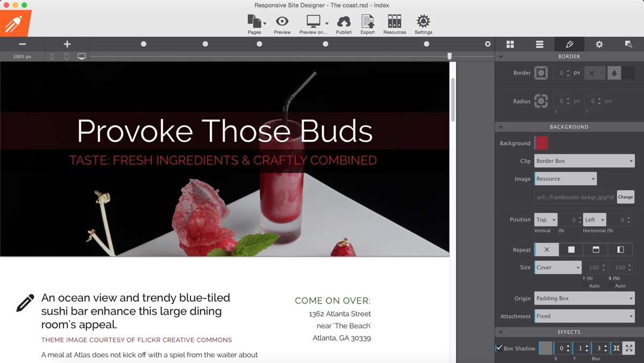Click the Publish cloud icon
644x363 pixels.
click(x=343, y=21)
